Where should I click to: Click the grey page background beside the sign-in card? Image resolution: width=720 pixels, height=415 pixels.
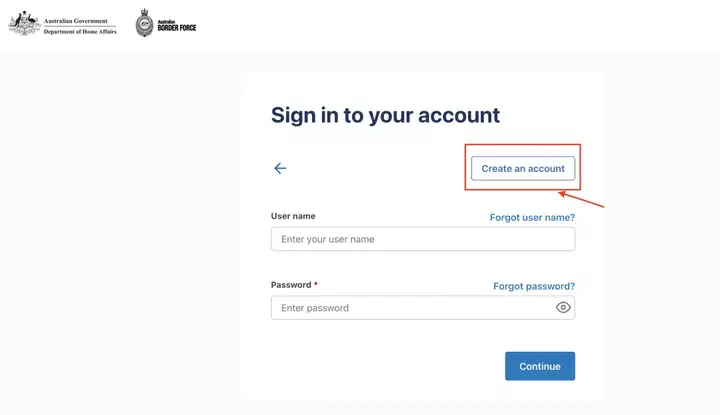click(x=119, y=230)
